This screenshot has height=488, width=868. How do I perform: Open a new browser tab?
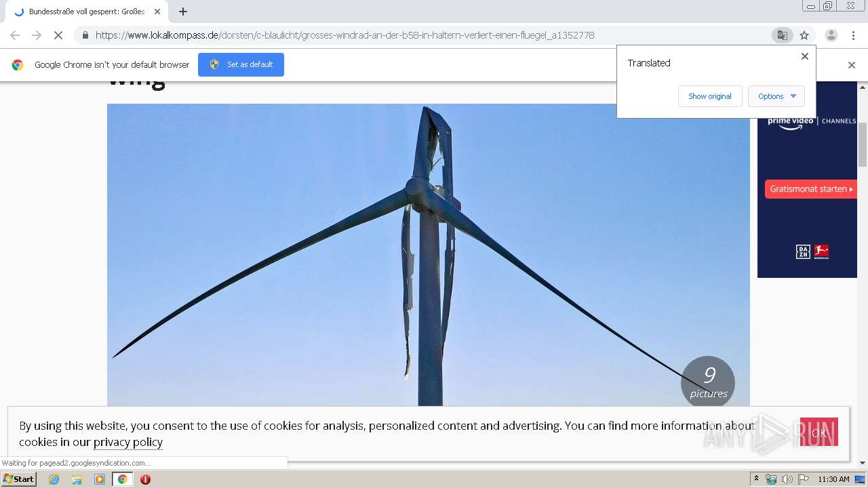(183, 12)
